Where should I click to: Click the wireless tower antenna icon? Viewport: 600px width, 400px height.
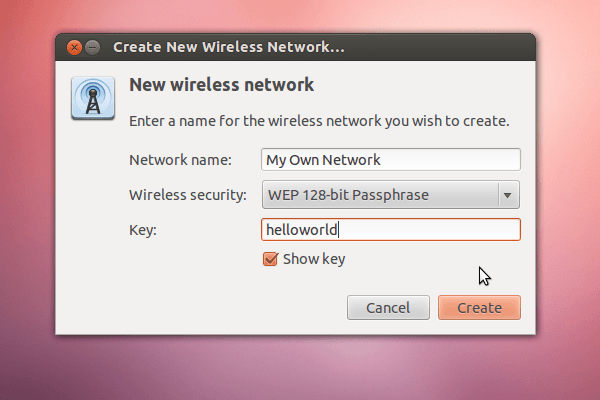[93, 98]
